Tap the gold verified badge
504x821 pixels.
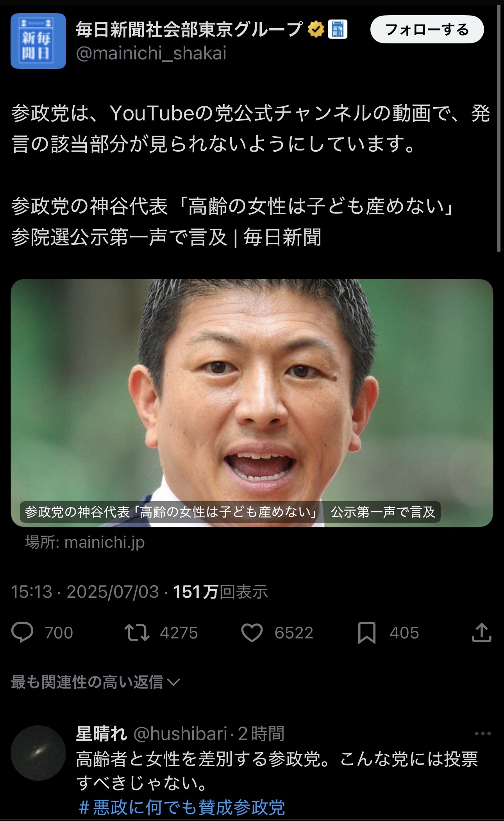[316, 29]
